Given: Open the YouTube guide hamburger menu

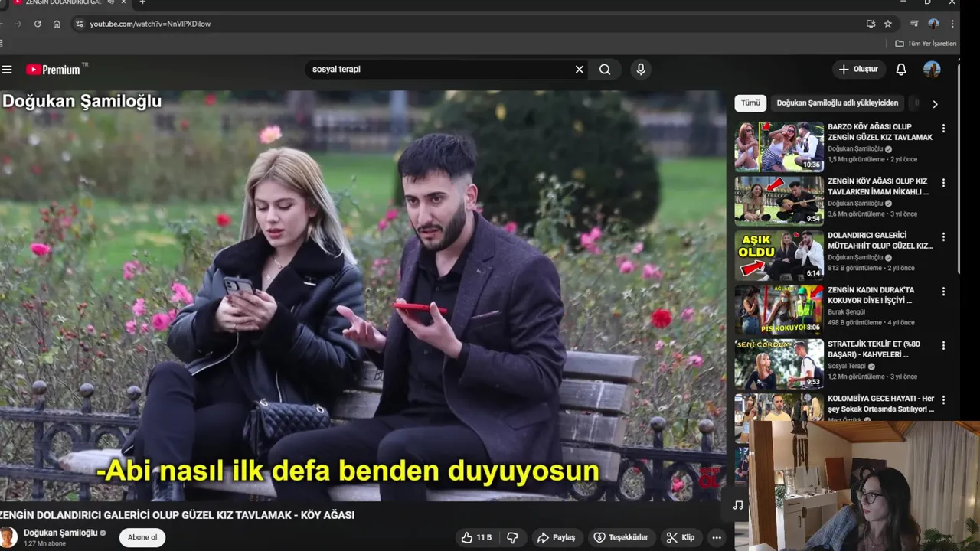Looking at the screenshot, I should pos(7,70).
